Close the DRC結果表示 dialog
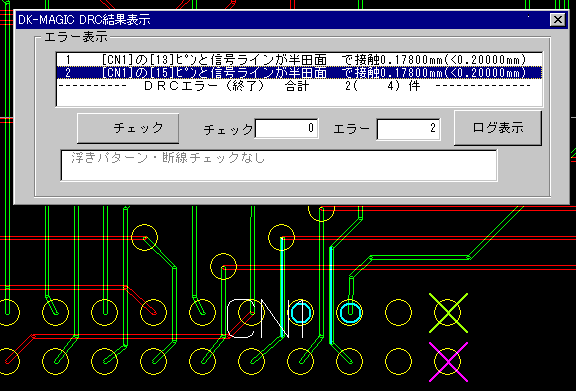 pyautogui.click(x=558, y=19)
